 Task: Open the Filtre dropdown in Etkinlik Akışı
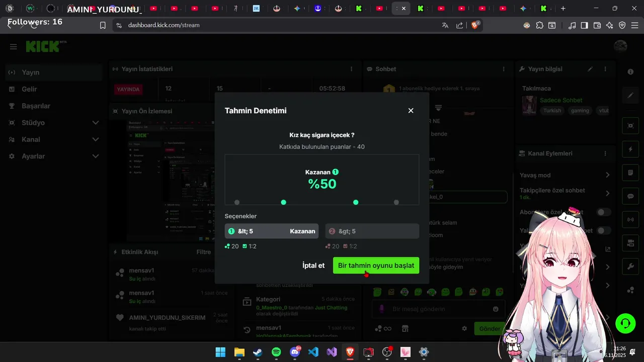pos(203,252)
